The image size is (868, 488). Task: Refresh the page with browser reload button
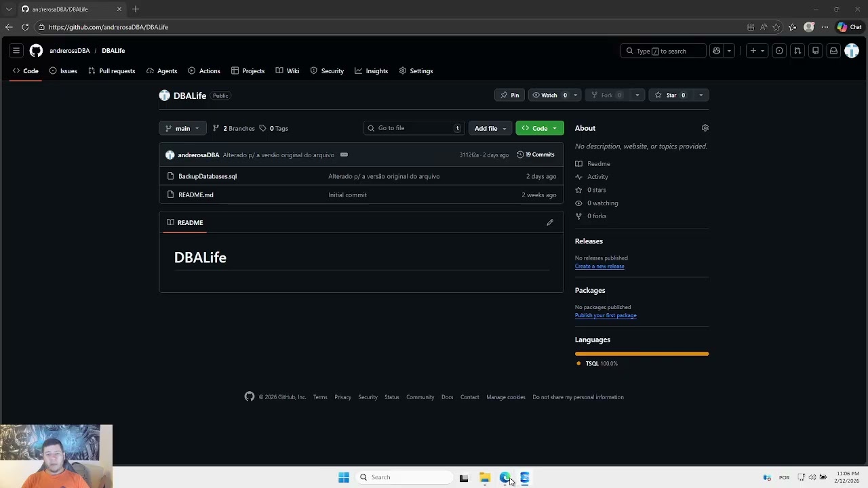[x=25, y=27]
